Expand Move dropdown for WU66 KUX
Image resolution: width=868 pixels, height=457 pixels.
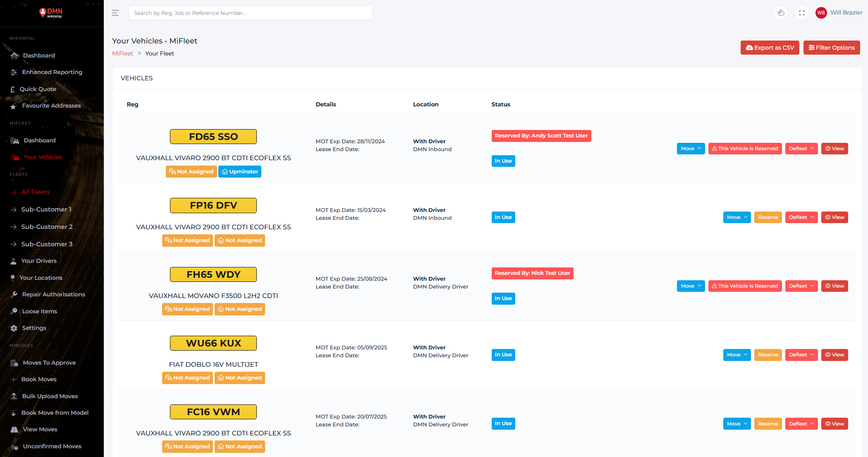coord(736,355)
